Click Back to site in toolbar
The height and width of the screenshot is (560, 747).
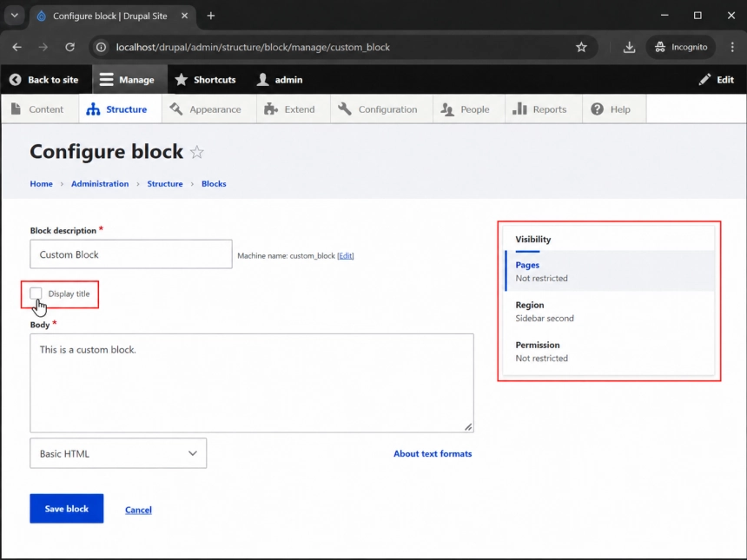click(x=43, y=80)
